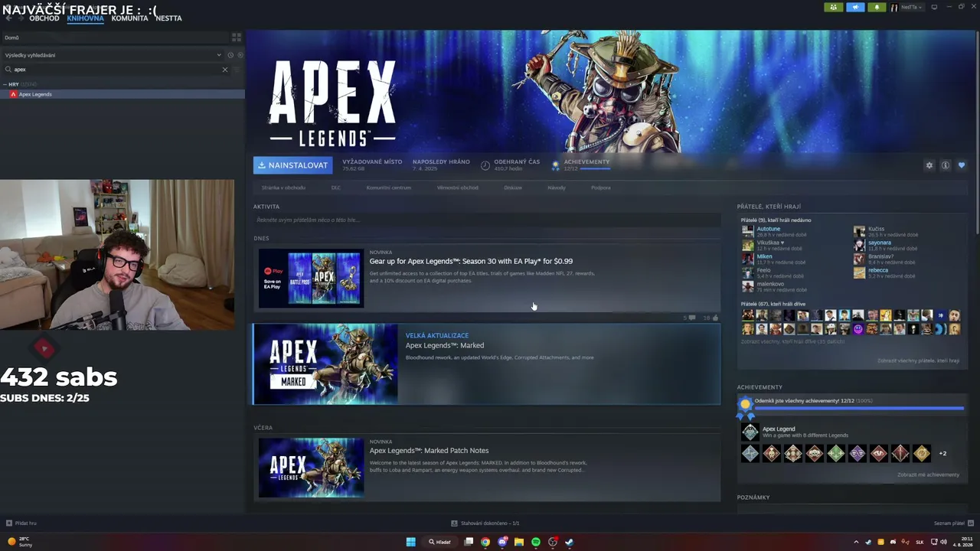Image resolution: width=980 pixels, height=551 pixels.
Task: Open the NESTTA profile menu
Action: [x=168, y=18]
